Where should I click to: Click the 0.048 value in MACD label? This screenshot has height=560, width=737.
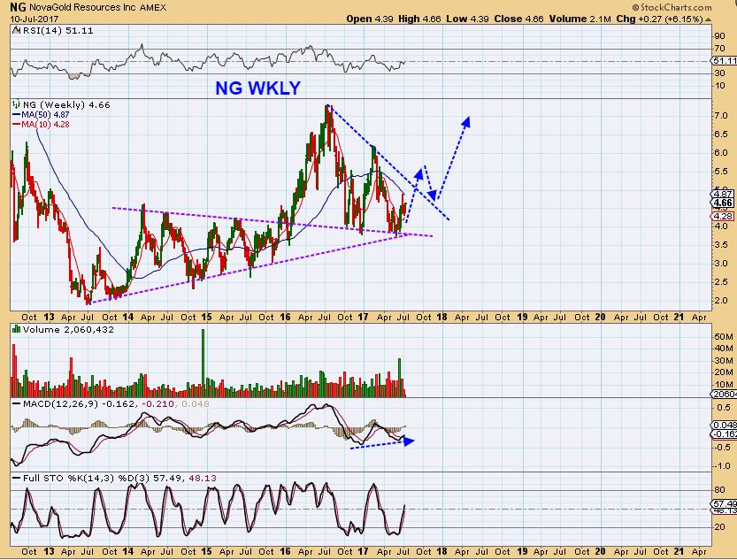(x=195, y=404)
